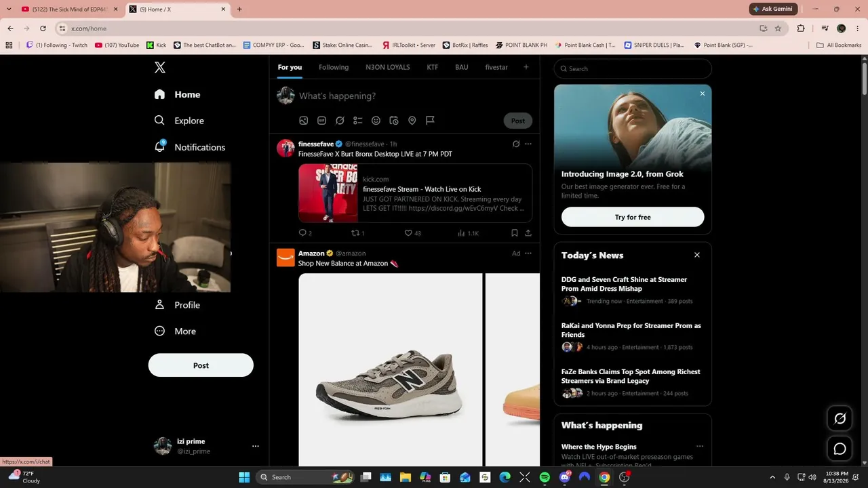
Task: Open more options on Amazon ad
Action: coord(528,253)
